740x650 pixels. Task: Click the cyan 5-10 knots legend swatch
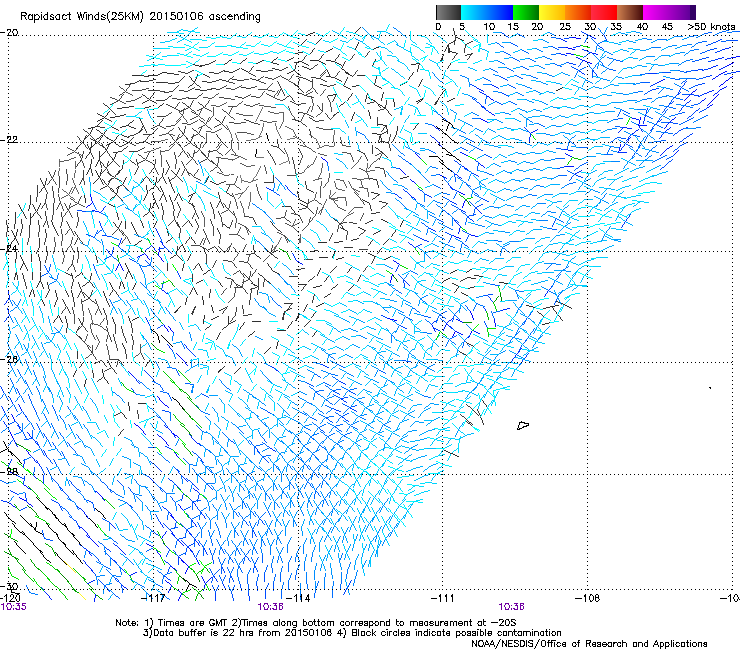pyautogui.click(x=473, y=12)
